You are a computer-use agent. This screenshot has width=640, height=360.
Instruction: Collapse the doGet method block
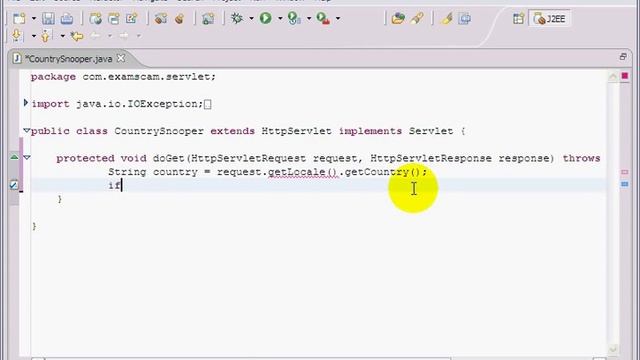pyautogui.click(x=27, y=158)
